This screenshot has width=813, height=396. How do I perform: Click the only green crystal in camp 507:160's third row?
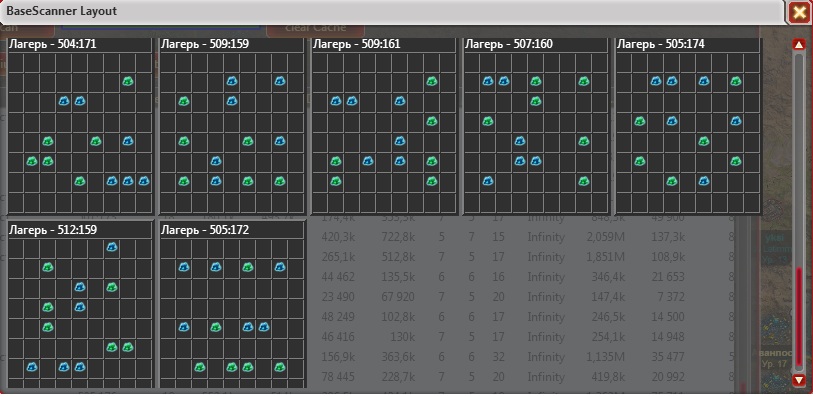[x=536, y=101]
